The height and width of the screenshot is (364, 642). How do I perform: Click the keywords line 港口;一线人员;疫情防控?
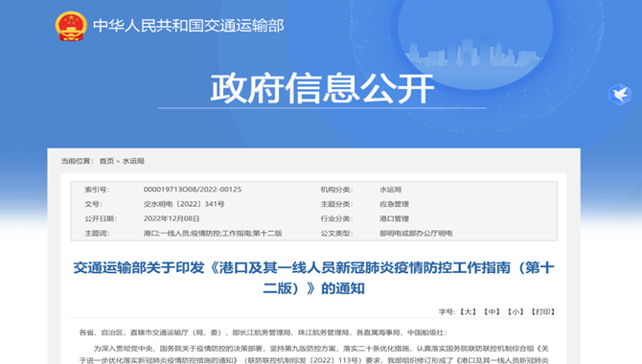coord(213,234)
